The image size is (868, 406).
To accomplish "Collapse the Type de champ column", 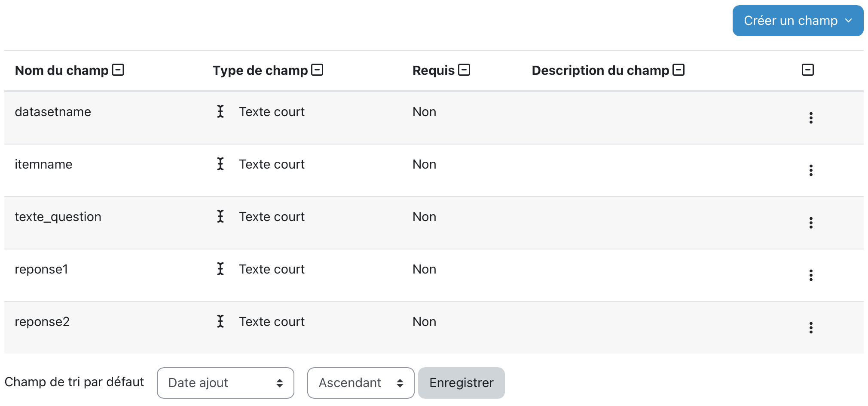I will click(x=317, y=70).
